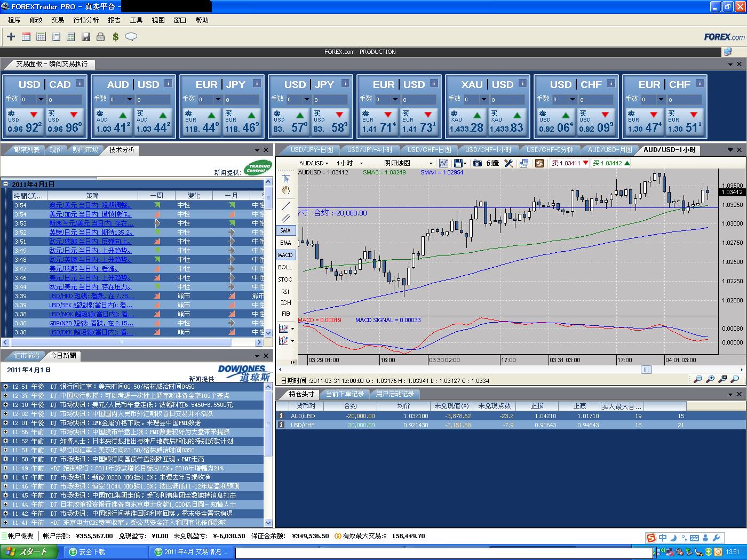Image resolution: width=747 pixels, height=560 pixels.
Task: Click the plus icon in main toolbar
Action: (x=11, y=37)
